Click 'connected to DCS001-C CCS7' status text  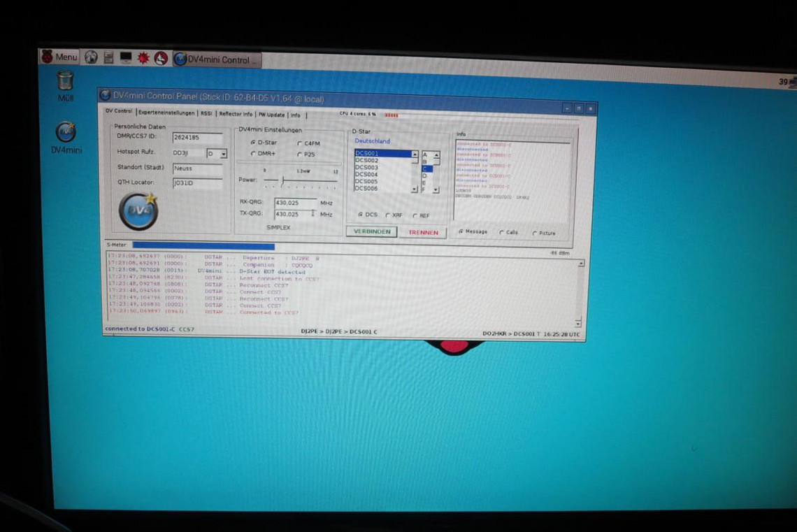(150, 329)
